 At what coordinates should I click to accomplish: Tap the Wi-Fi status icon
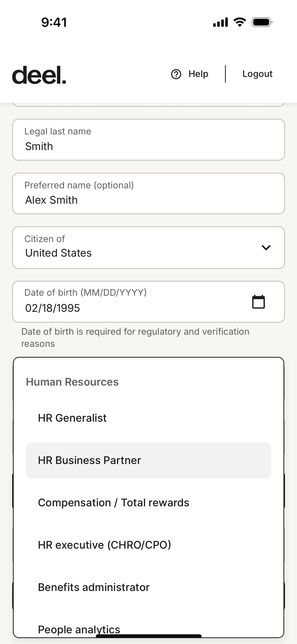(x=239, y=22)
